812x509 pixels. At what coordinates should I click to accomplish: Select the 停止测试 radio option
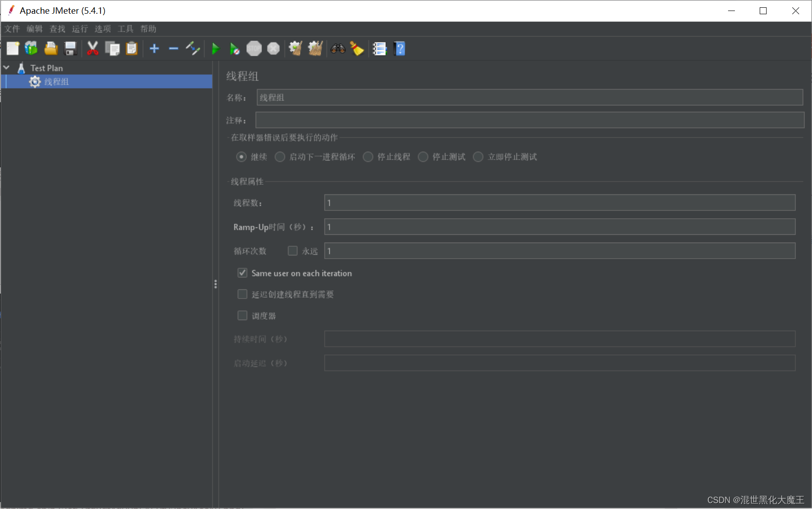423,157
